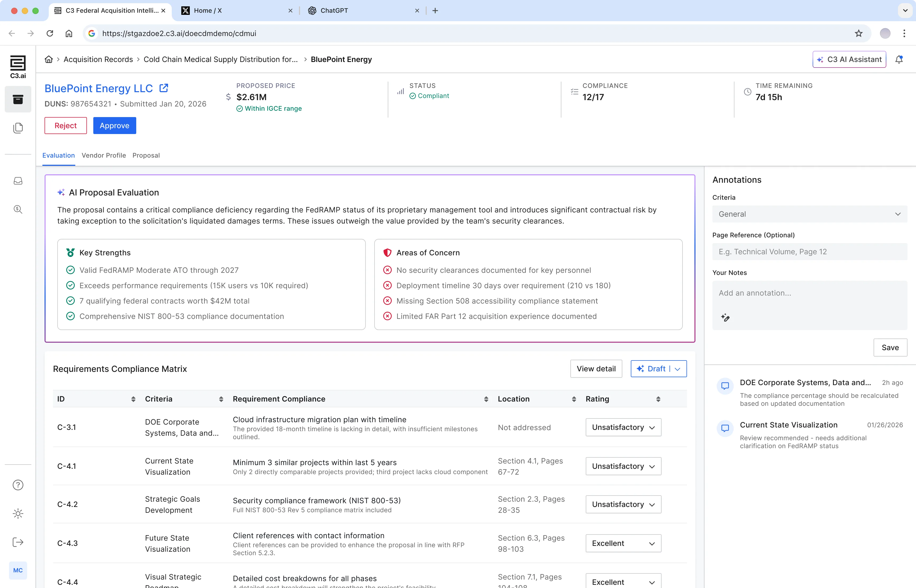Screen dimensions: 916x588
Task: Open the help question mark icon
Action: [x=18, y=485]
